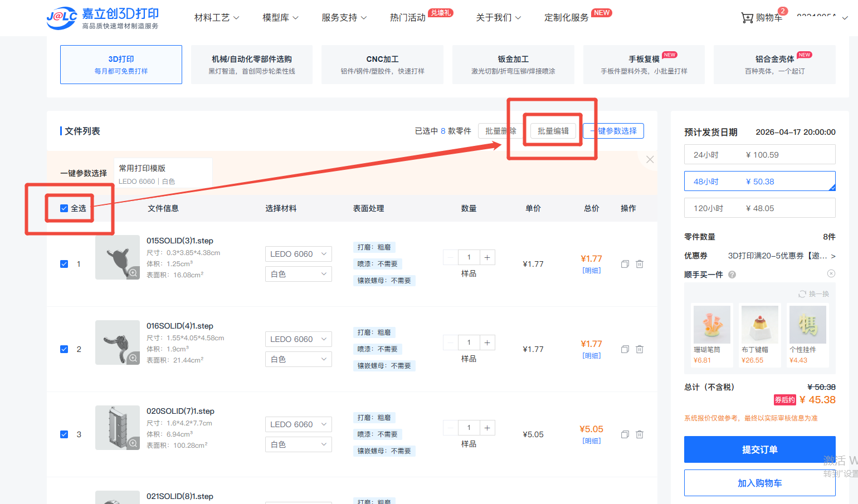Switch to the CNC加工 service tab
This screenshot has width=858, height=504.
tap(382, 65)
